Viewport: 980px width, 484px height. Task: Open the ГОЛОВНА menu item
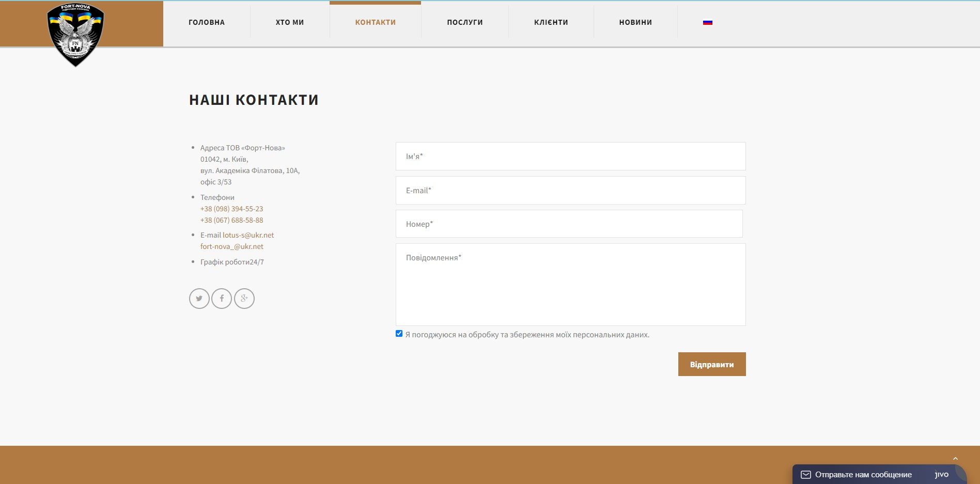pos(207,22)
